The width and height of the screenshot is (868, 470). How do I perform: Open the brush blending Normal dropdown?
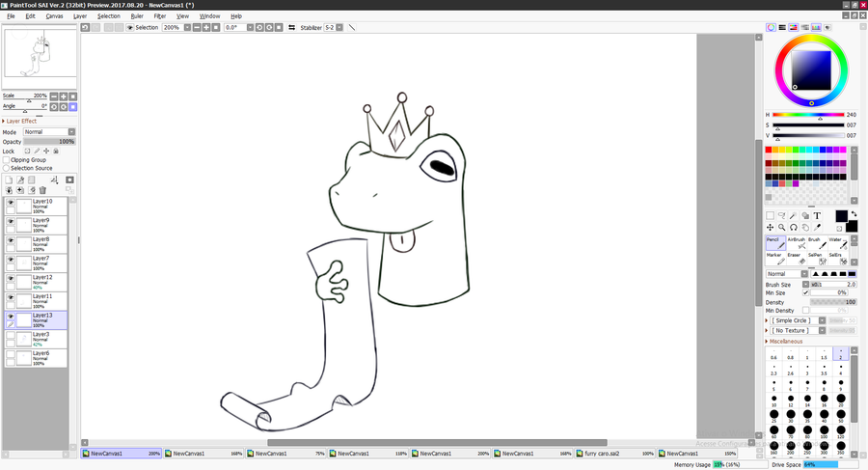pos(787,274)
